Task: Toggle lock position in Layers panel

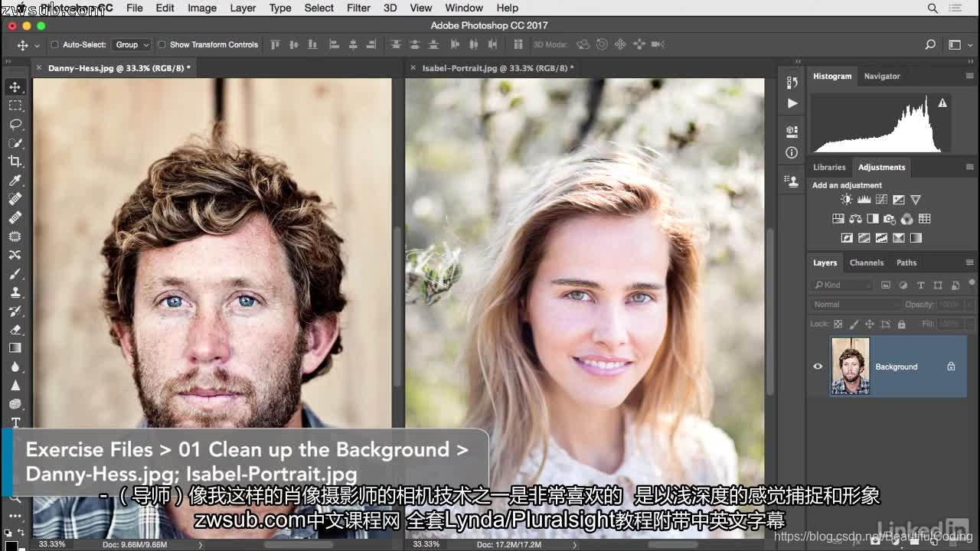Action: pyautogui.click(x=870, y=324)
